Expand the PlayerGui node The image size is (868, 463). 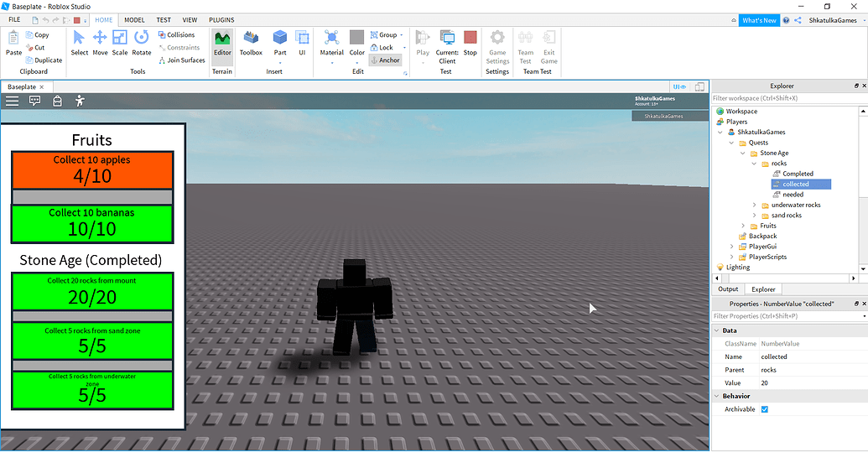(731, 247)
